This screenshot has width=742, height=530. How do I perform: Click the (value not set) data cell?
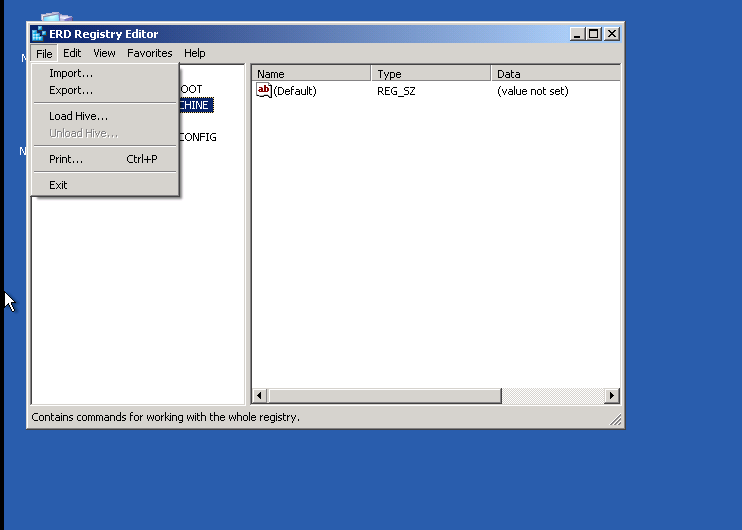coord(532,91)
